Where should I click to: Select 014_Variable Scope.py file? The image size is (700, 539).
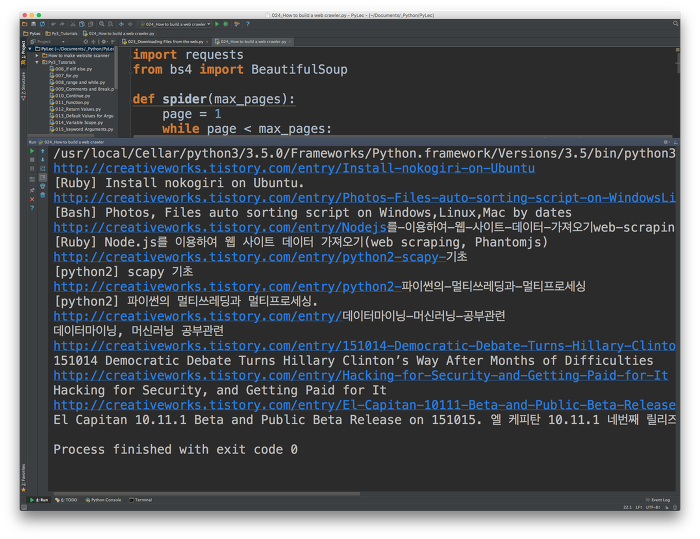[76, 122]
